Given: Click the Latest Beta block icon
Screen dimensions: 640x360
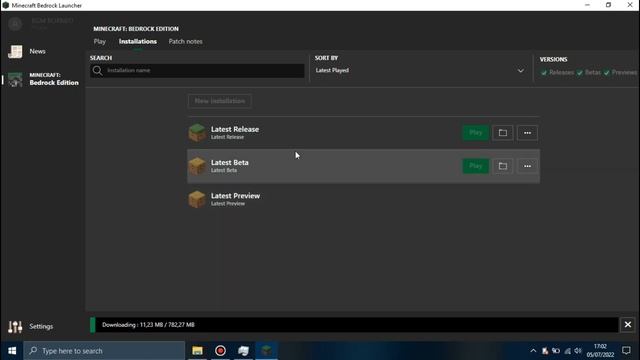Looking at the screenshot, I should (197, 166).
